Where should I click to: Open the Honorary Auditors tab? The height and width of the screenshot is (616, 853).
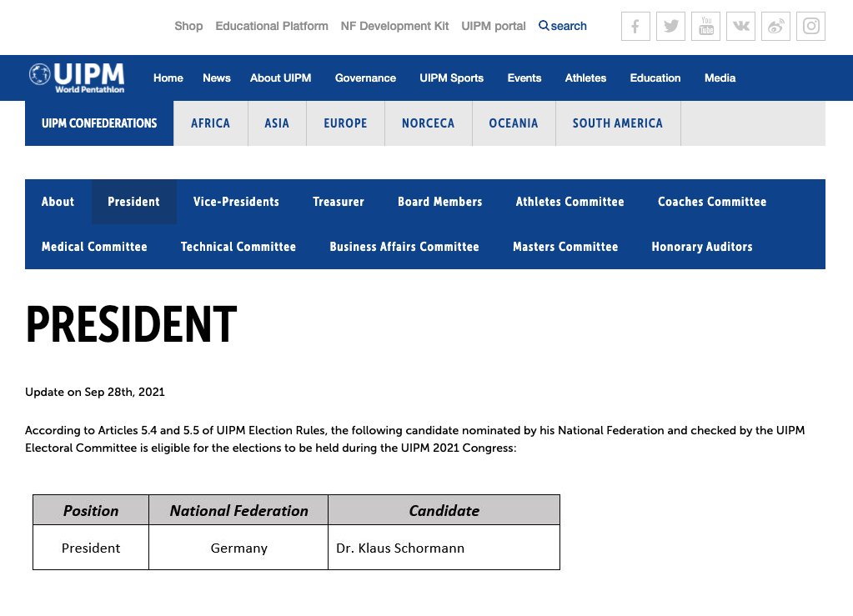click(x=702, y=247)
